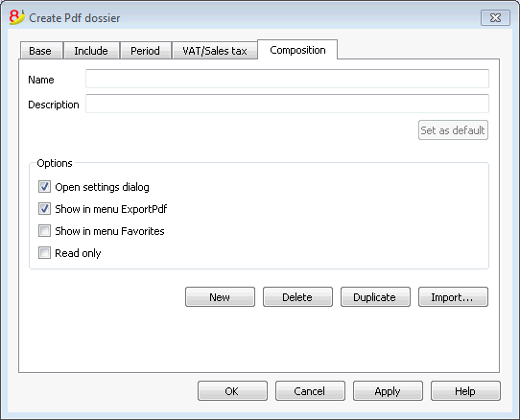Create a New composition
This screenshot has height=420, width=520.
220,297
